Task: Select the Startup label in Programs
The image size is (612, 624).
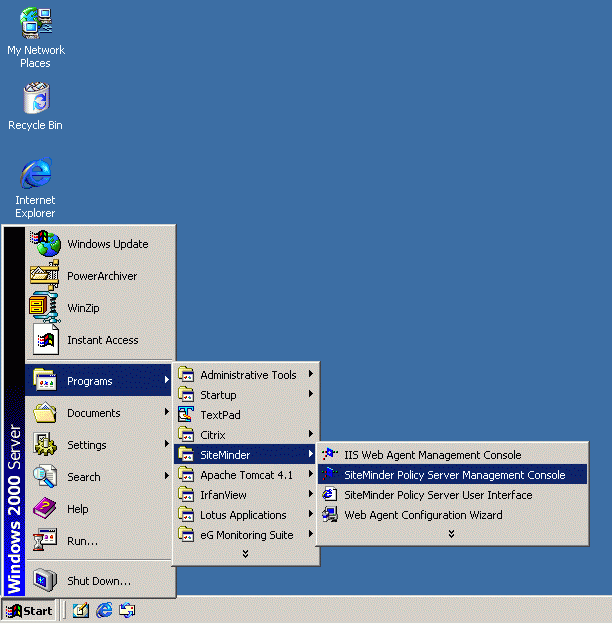Action: [x=218, y=395]
